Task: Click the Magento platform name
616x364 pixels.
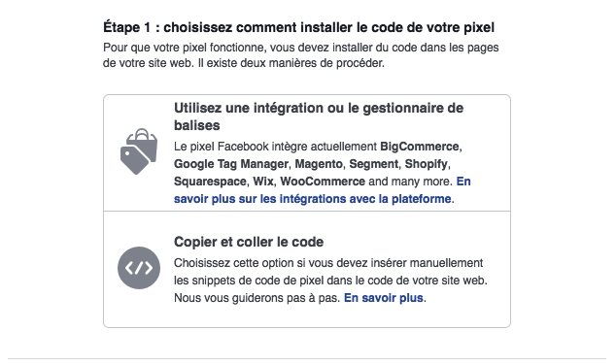Action: (x=319, y=164)
